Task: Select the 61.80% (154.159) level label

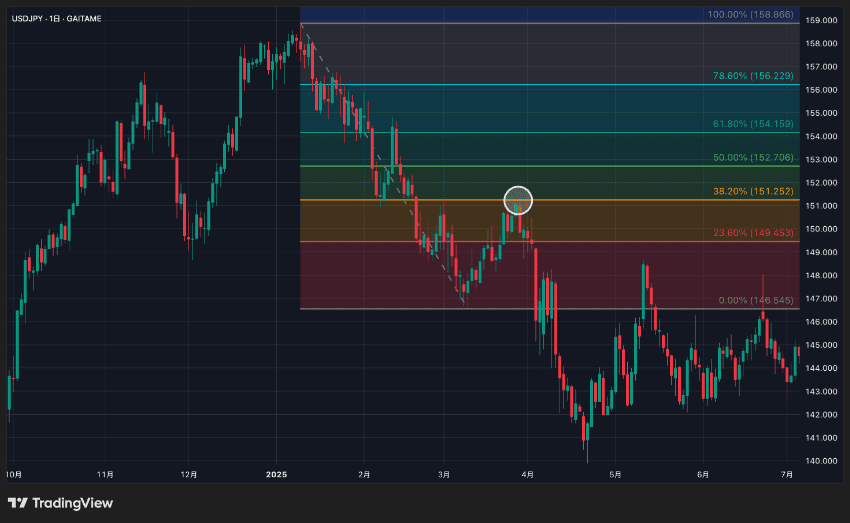Action: [753, 124]
